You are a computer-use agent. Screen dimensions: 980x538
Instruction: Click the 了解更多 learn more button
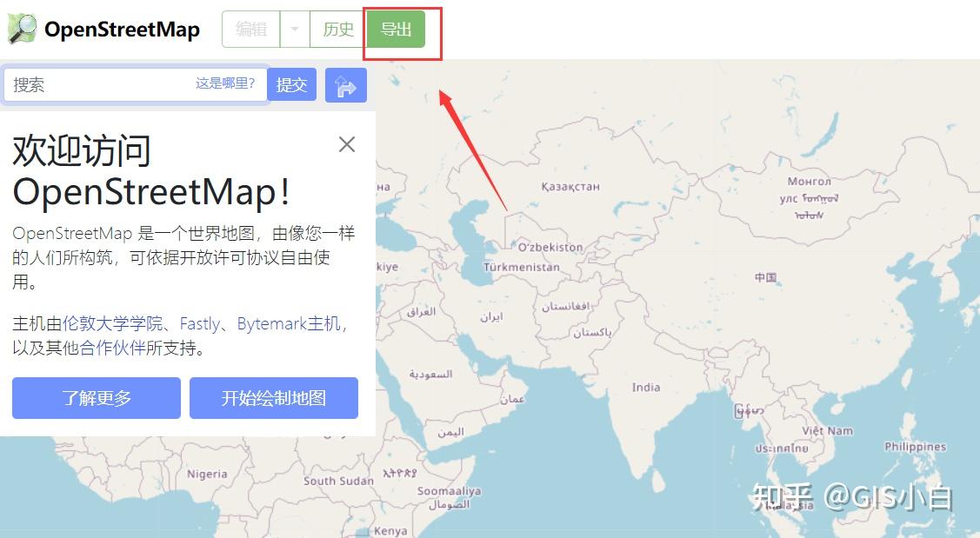(96, 398)
